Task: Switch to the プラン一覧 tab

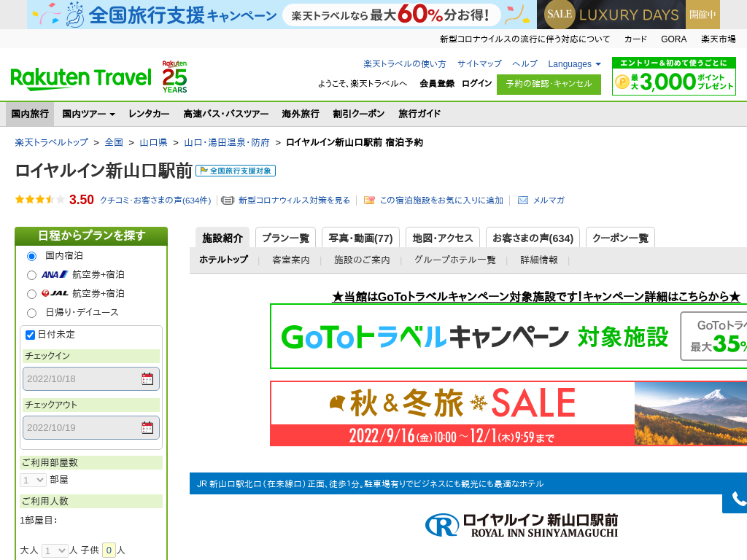Action: click(x=285, y=238)
